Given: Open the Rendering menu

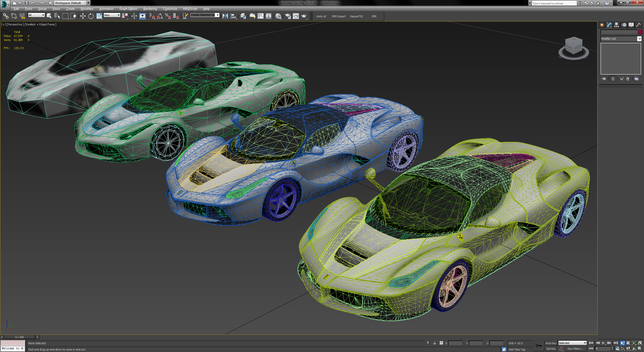Looking at the screenshot, I should 150,9.
